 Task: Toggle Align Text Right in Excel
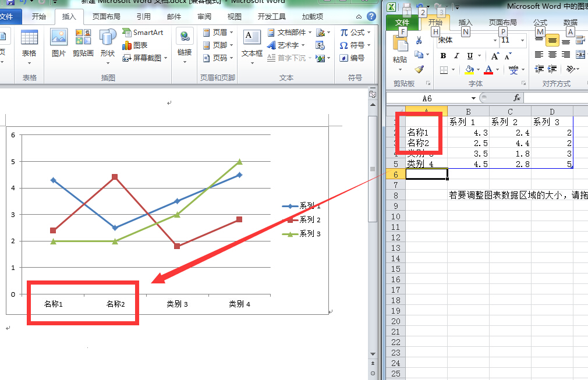pyautogui.click(x=566, y=55)
